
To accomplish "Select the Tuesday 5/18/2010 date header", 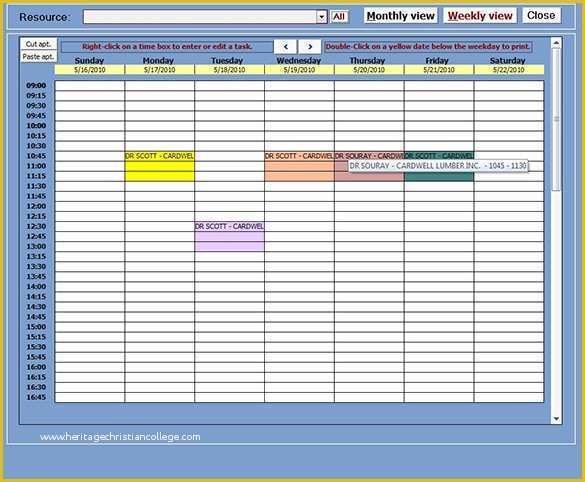I will [229, 70].
